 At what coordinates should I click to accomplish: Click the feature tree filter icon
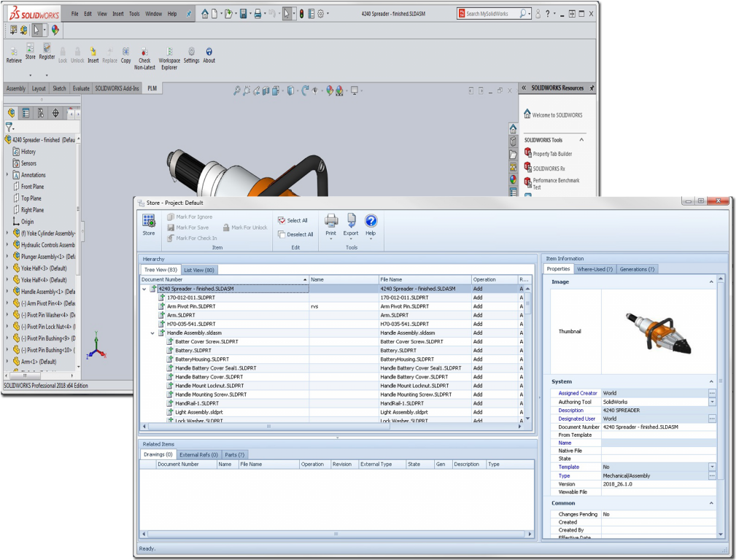tap(9, 127)
